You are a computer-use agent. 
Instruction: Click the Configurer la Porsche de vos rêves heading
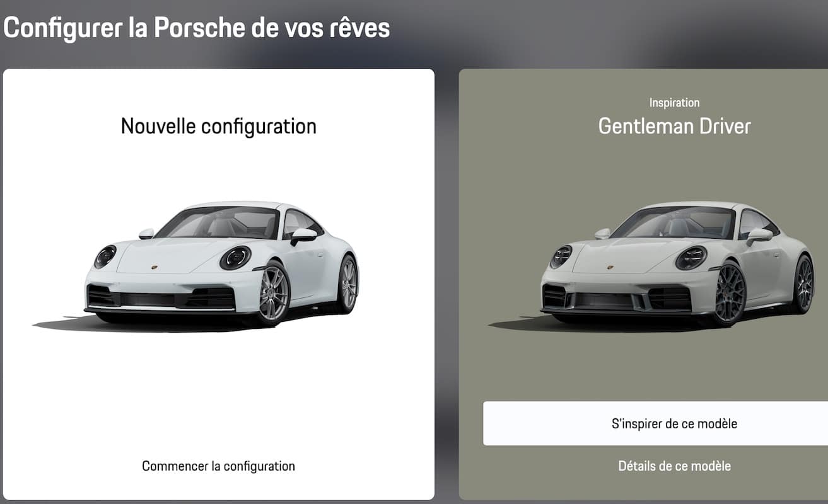(196, 28)
